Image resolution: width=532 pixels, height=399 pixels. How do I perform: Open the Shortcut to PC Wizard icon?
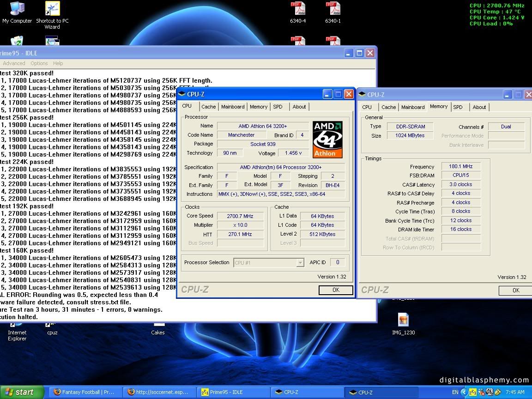tap(52, 9)
